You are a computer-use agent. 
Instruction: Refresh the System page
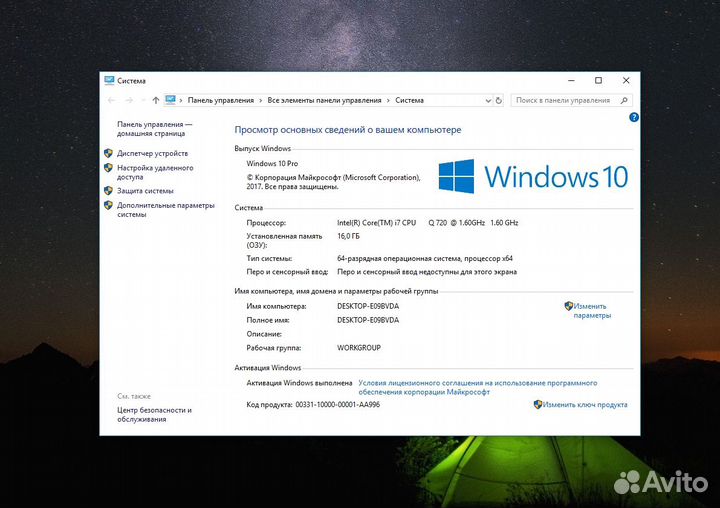point(499,100)
